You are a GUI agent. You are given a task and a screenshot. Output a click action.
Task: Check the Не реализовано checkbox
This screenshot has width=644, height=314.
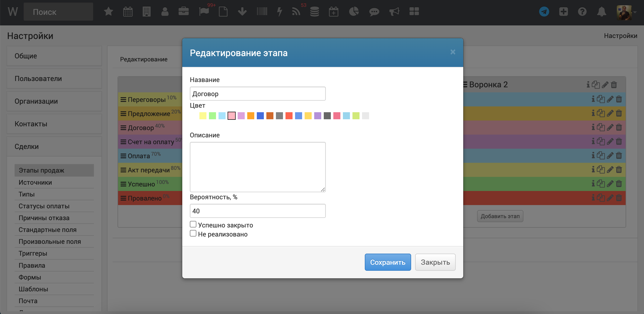pyautogui.click(x=193, y=233)
